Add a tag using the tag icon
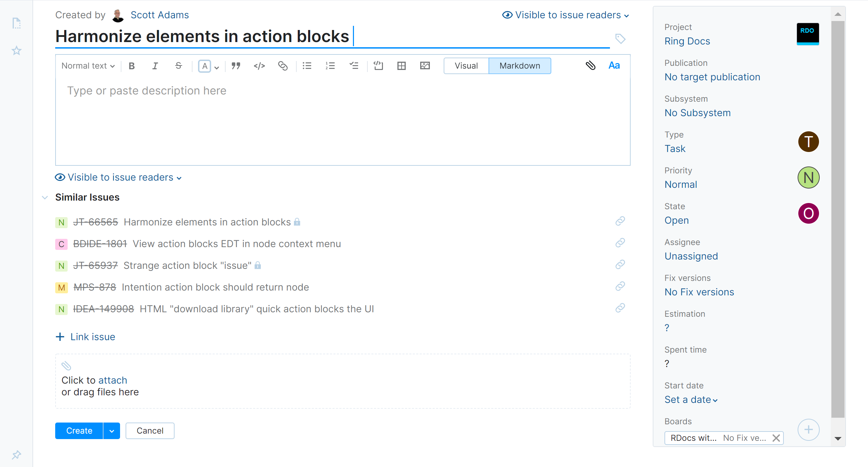 (620, 39)
